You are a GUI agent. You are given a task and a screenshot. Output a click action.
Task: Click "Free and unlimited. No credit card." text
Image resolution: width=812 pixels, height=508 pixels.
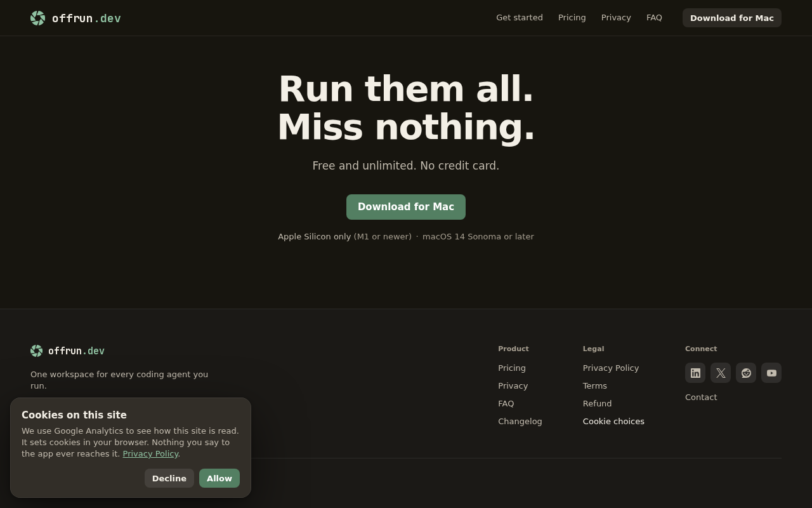(406, 166)
